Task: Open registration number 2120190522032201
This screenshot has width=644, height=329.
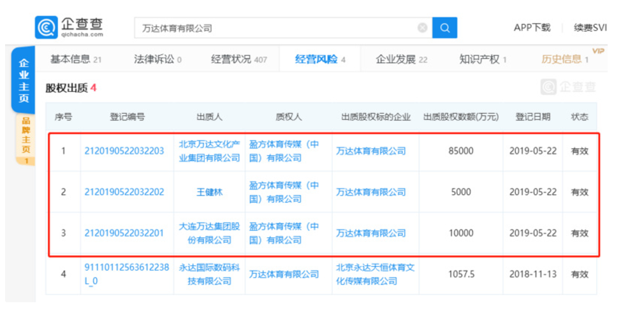Action: coord(124,233)
